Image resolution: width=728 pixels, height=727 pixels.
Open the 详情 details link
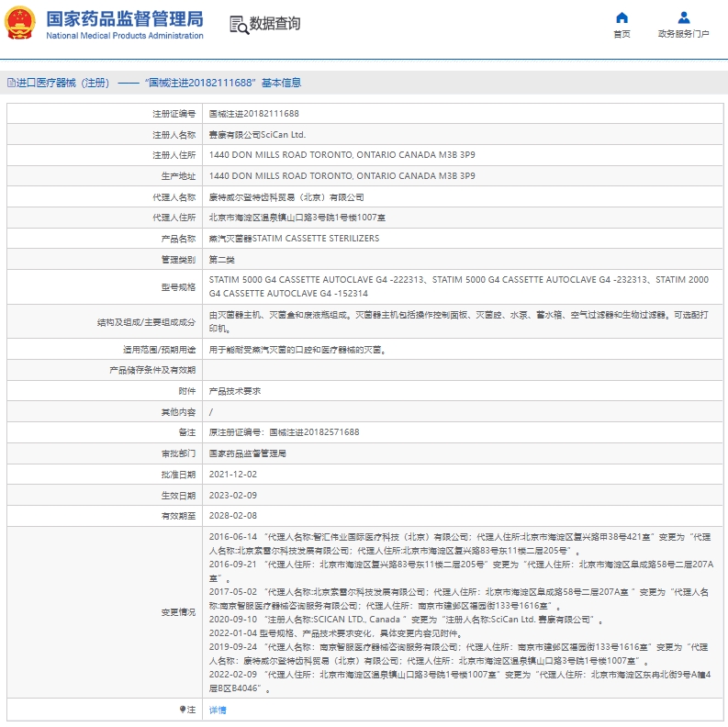point(218,710)
